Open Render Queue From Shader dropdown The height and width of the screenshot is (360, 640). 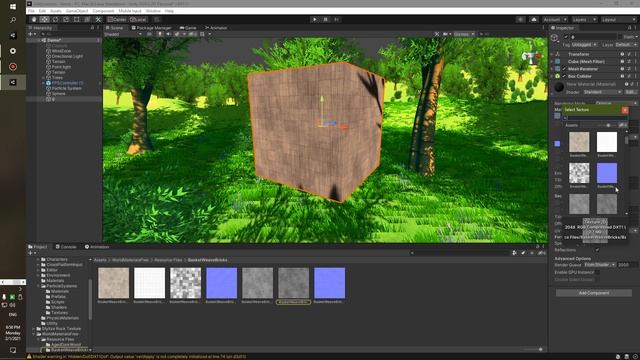(x=600, y=265)
